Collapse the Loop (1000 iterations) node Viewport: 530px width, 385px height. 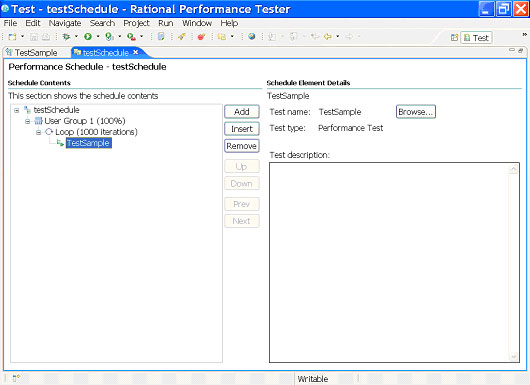(38, 132)
